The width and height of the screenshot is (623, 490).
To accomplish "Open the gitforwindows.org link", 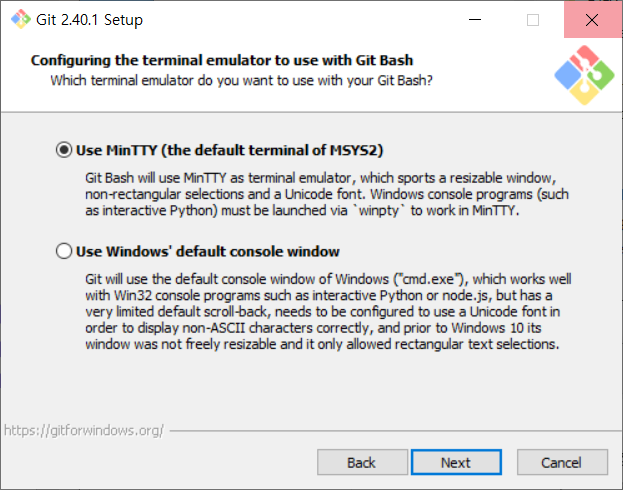I will click(x=84, y=430).
